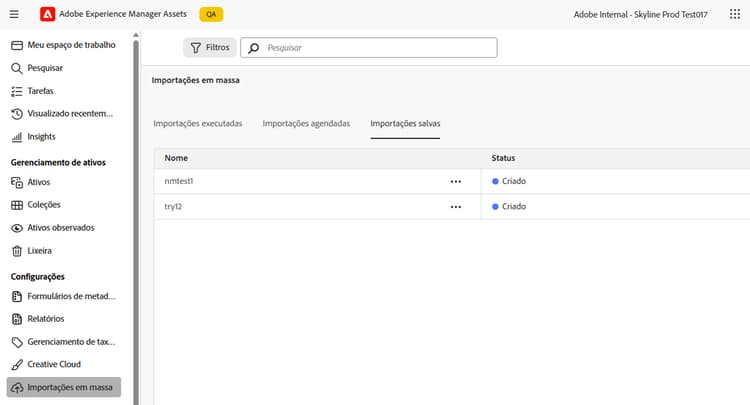Switch to Importações agendadas tab
This screenshot has width=750, height=405.
point(306,123)
